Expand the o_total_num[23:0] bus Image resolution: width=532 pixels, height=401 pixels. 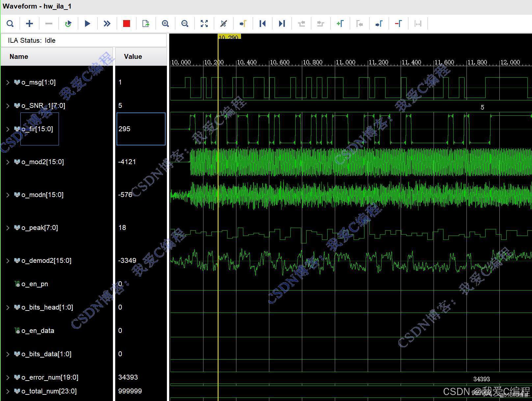click(x=8, y=391)
